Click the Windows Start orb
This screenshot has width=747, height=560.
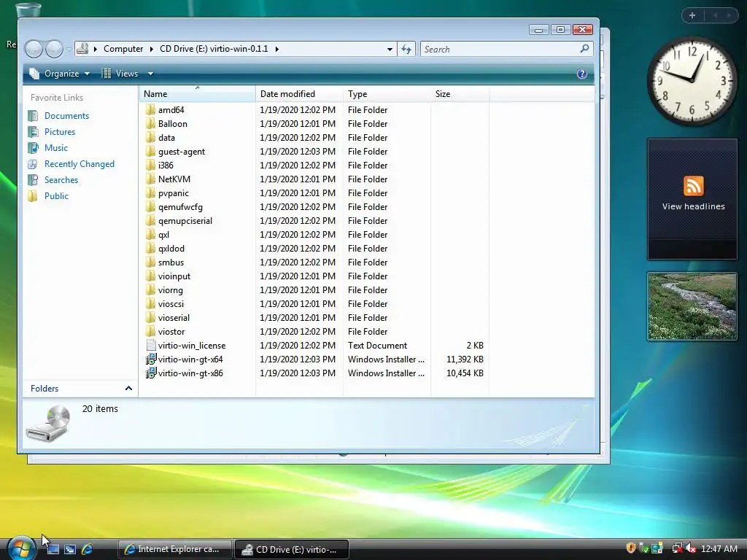click(x=20, y=548)
